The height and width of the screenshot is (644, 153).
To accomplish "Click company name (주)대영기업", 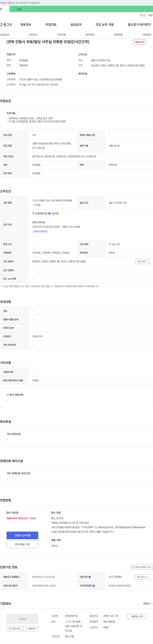I will click(x=71, y=616).
